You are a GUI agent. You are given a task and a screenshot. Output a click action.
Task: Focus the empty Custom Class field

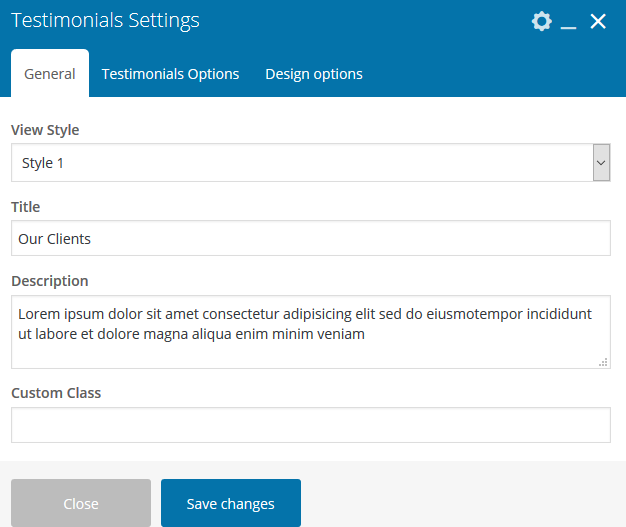(x=310, y=425)
